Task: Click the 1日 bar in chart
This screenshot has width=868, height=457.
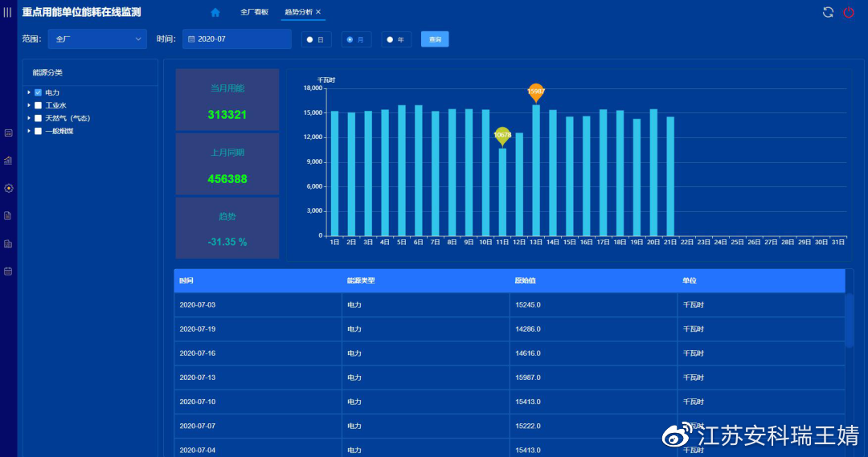Action: point(334,173)
